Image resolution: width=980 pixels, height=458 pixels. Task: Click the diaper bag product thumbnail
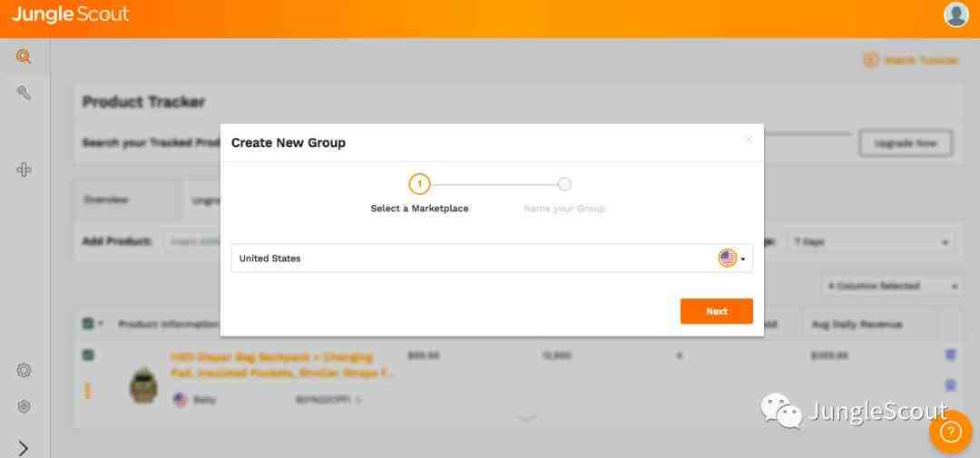[143, 385]
